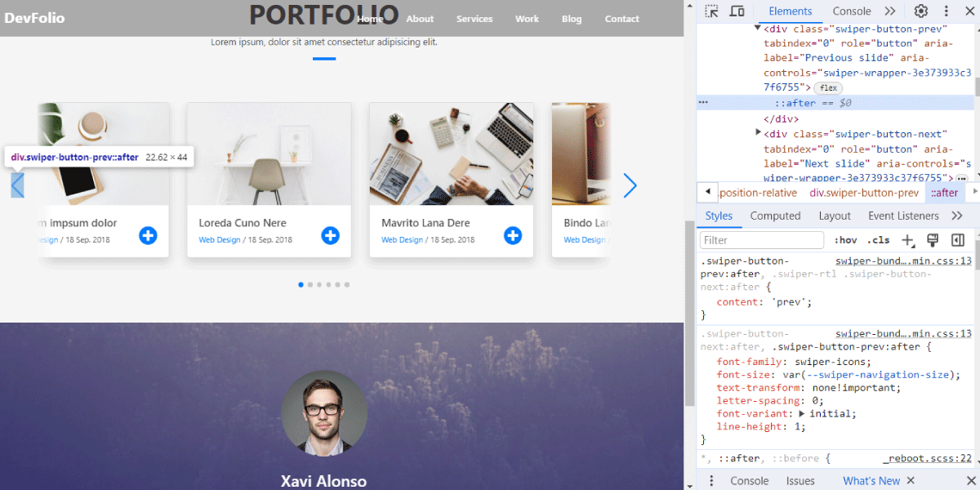
Task: Show more DevTools panels chevron
Action: (x=890, y=11)
